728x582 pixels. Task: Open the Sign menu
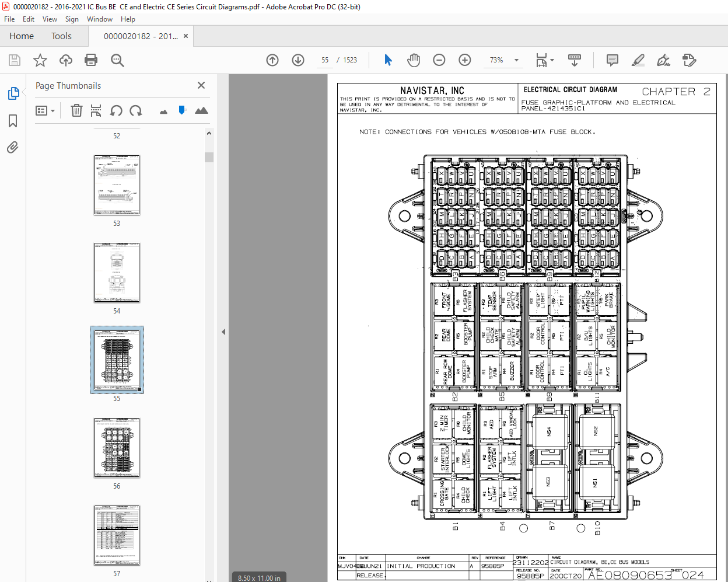72,19
